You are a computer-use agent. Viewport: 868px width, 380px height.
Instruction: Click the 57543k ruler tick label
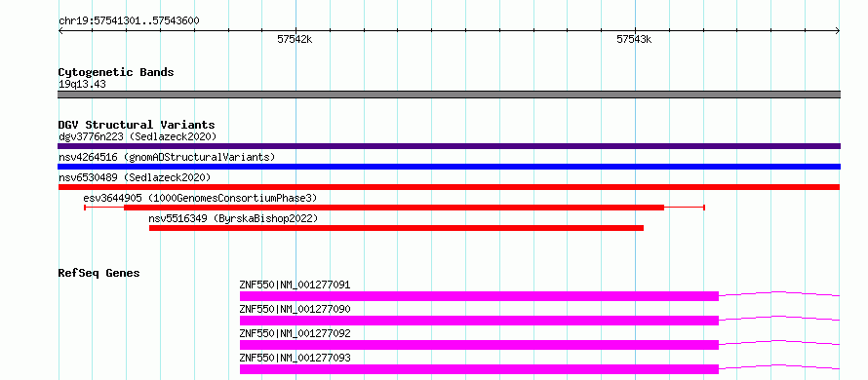pyautogui.click(x=634, y=39)
